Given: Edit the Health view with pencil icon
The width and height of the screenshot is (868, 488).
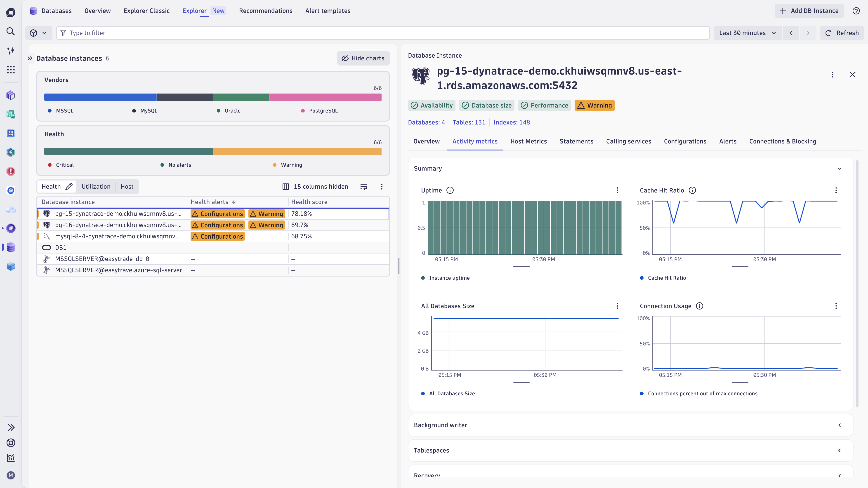Looking at the screenshot, I should 69,187.
